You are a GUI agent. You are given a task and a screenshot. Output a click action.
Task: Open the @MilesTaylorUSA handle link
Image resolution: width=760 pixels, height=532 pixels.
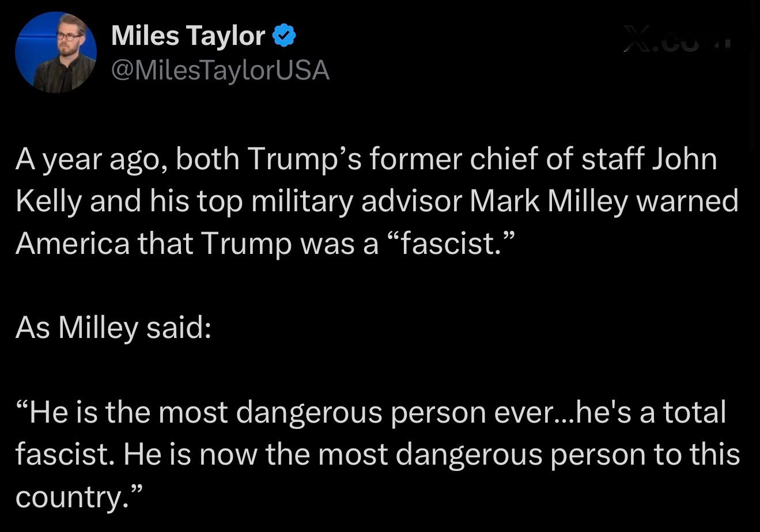click(220, 70)
